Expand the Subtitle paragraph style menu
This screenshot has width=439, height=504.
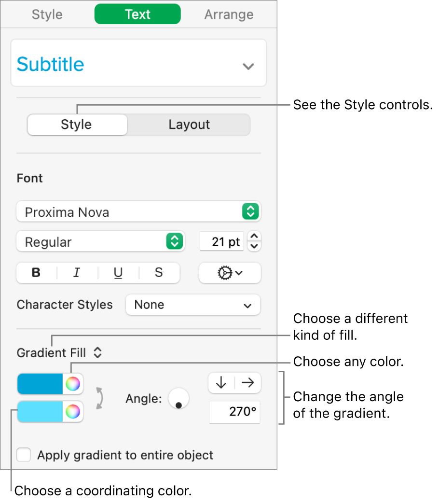pyautogui.click(x=248, y=66)
